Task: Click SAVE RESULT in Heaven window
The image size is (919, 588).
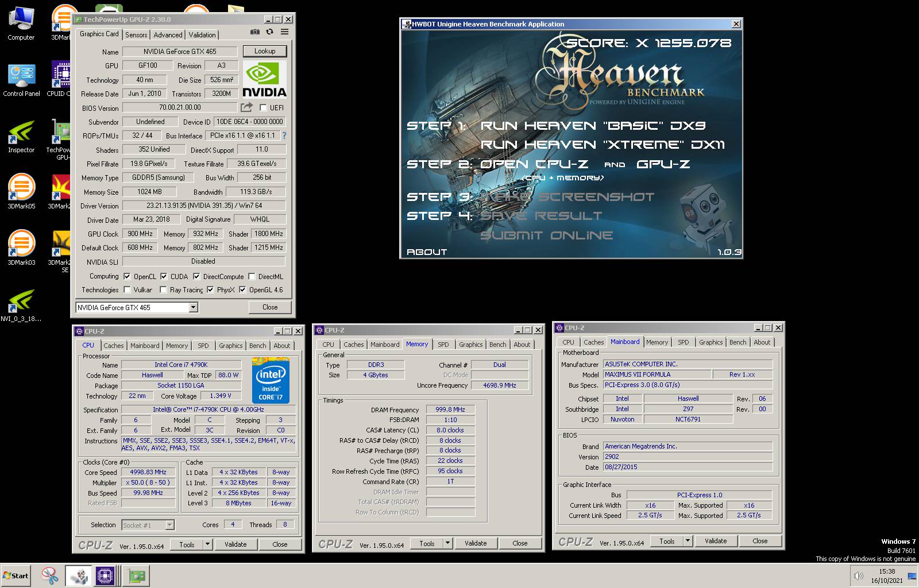Action: 541,215
